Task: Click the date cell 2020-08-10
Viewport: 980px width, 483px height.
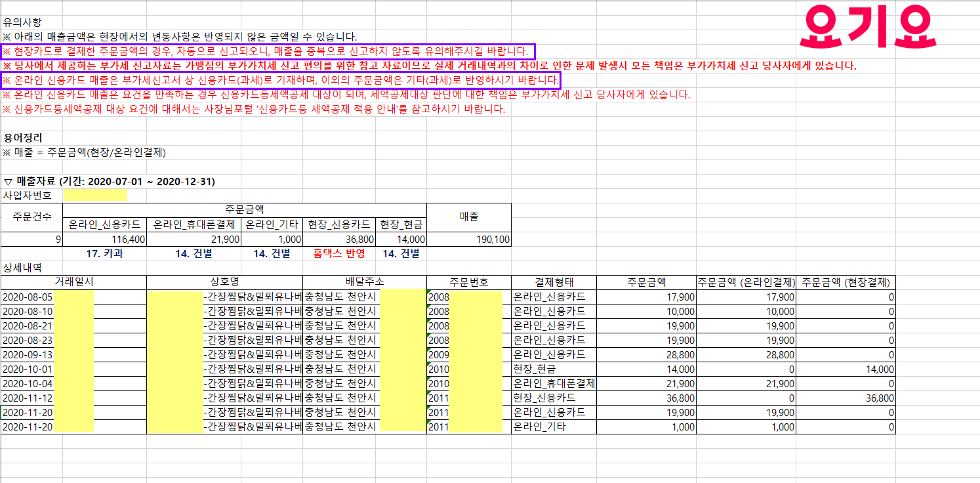Action: pos(73,311)
